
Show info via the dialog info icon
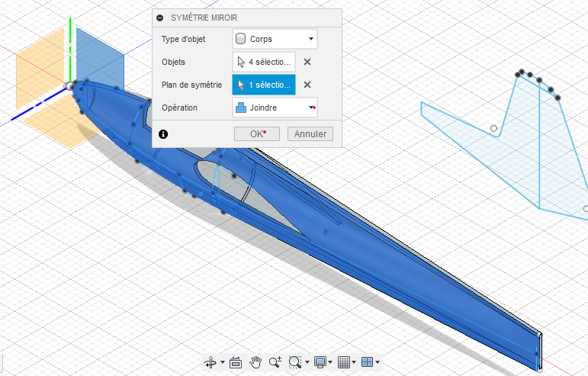coord(163,133)
